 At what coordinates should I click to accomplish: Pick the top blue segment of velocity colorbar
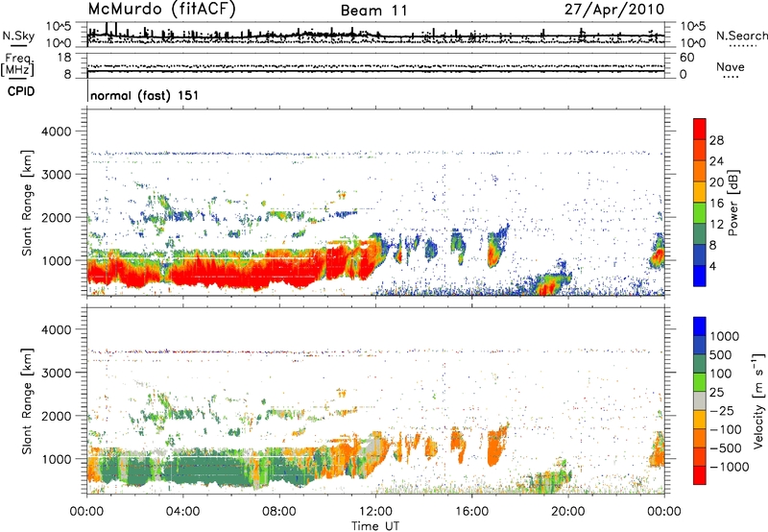click(x=700, y=326)
